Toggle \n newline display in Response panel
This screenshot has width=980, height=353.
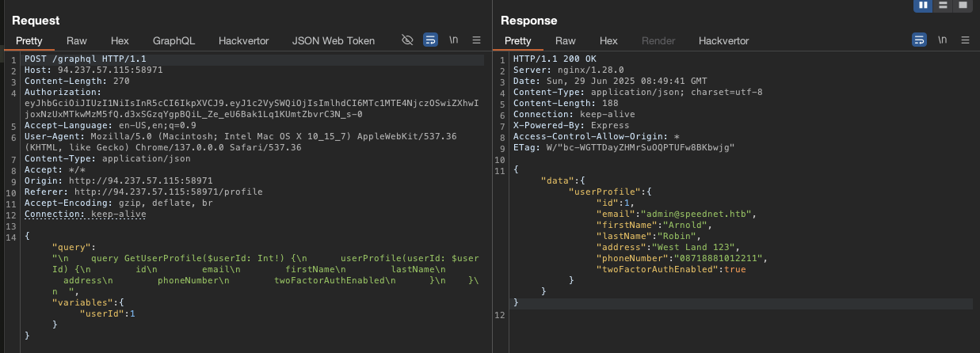point(943,40)
